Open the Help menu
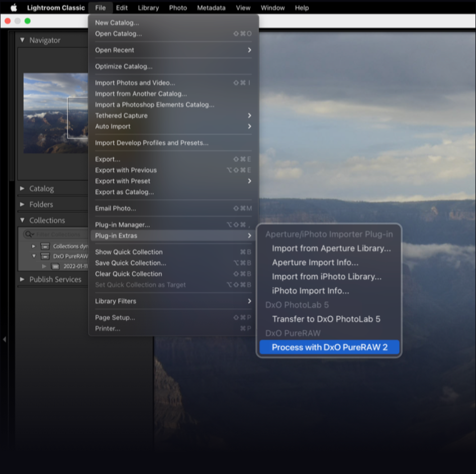Screen dimensions: 476x474 point(302,8)
